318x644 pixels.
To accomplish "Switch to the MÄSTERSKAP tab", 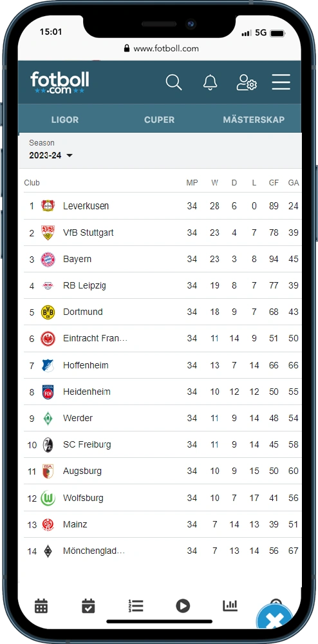I will pos(254,120).
